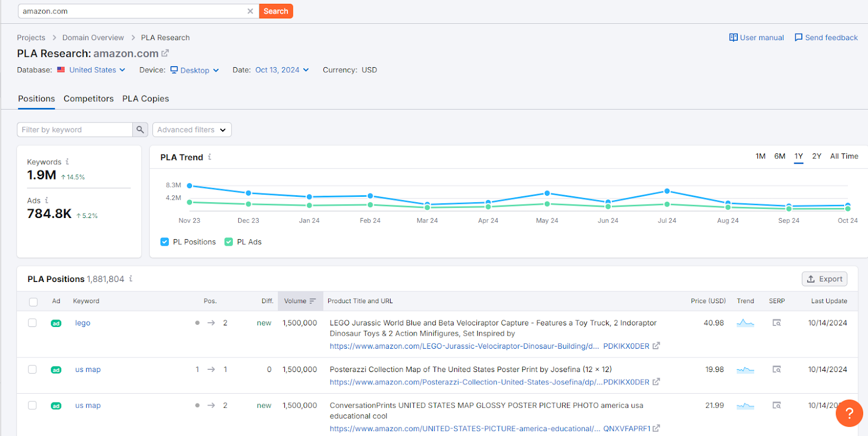Screen dimensions: 868x436
Task: Toggle PL Positions checkbox in chart legend
Action: click(165, 242)
